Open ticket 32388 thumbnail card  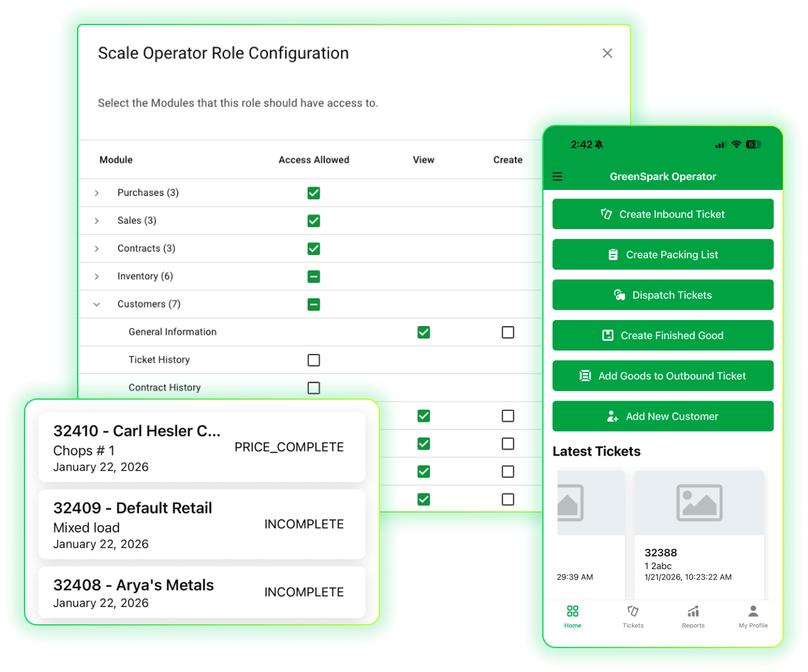click(x=699, y=531)
